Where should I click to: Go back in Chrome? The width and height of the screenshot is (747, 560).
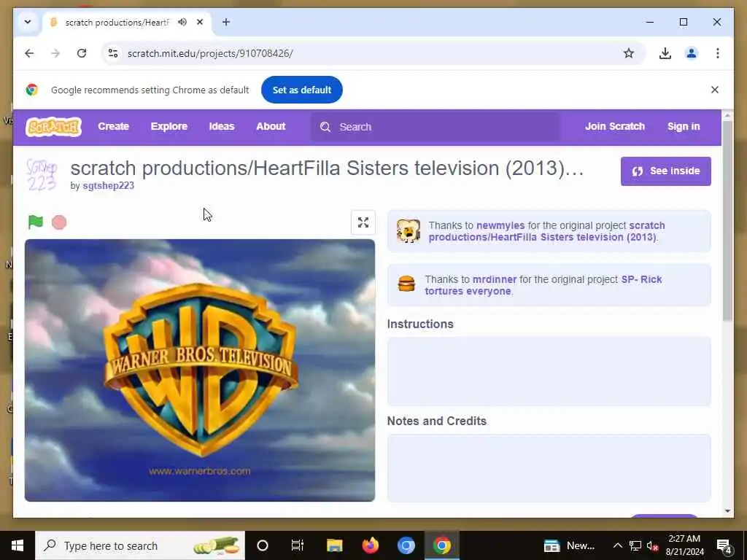coord(29,53)
